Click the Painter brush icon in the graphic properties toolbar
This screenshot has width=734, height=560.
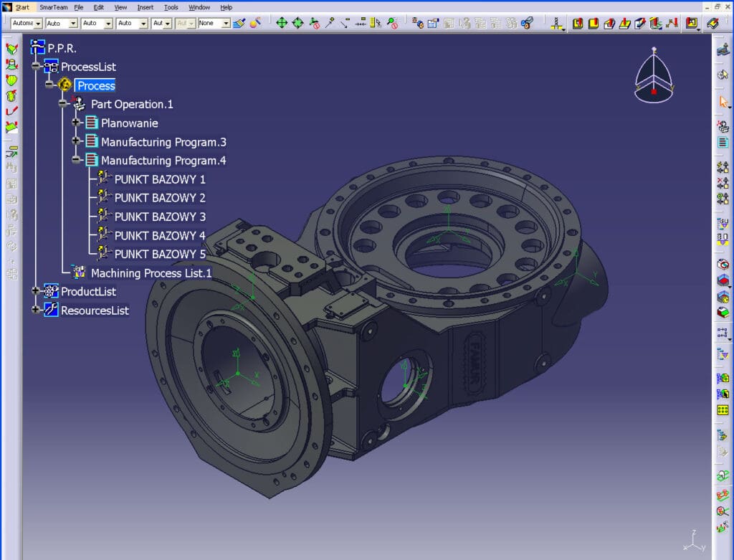[x=239, y=23]
